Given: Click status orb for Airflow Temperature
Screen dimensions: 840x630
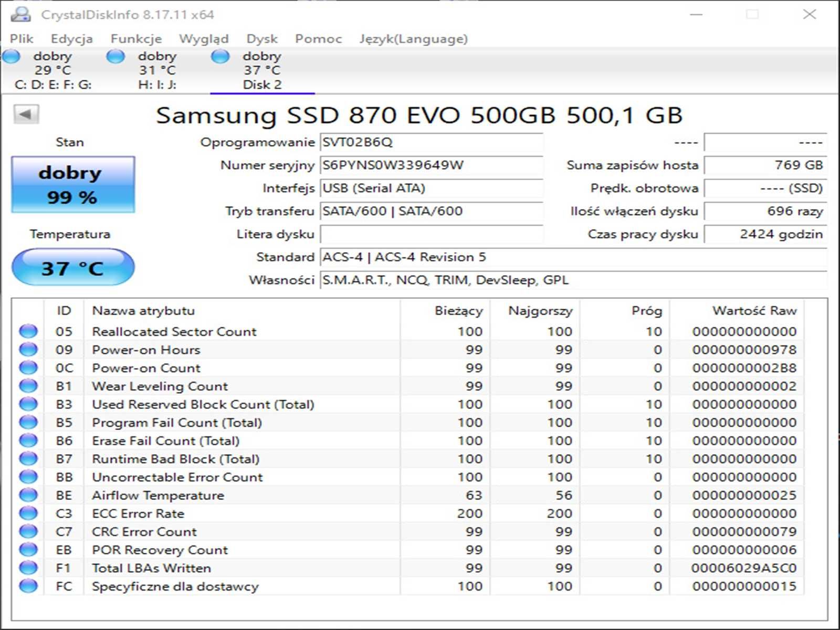Looking at the screenshot, I should (28, 495).
